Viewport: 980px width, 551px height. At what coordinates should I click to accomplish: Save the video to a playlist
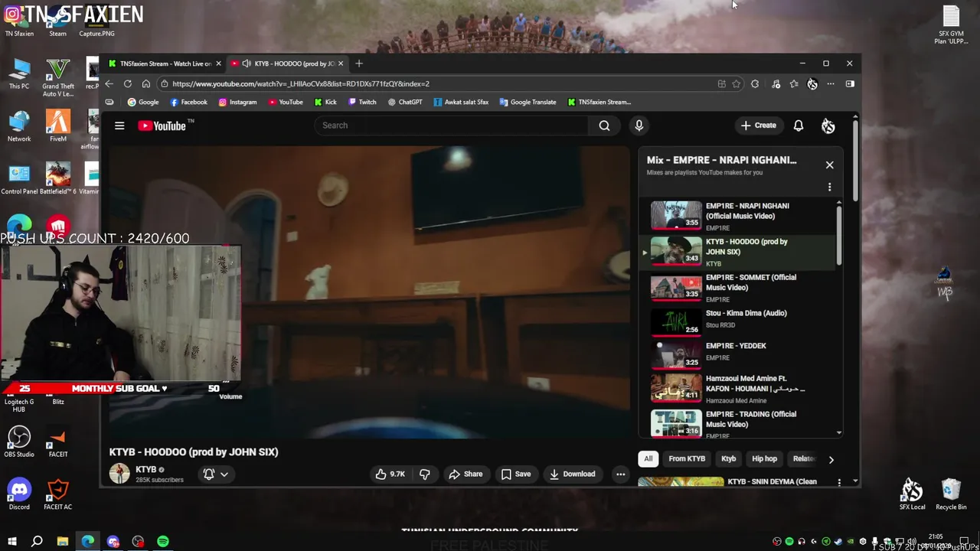pyautogui.click(x=515, y=474)
